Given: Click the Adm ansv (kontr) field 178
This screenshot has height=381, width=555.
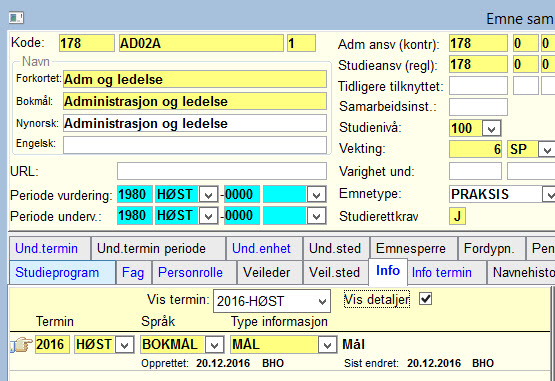Looking at the screenshot, I should (x=478, y=43).
